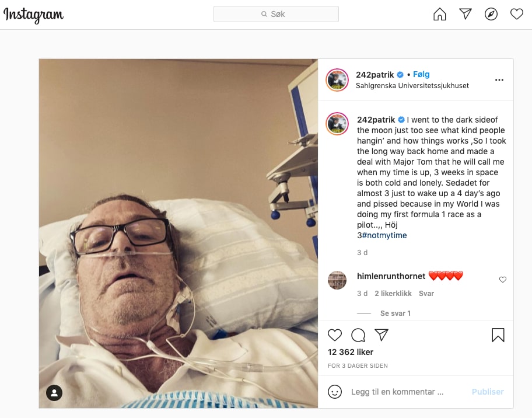Show tagged people on the photo

pos(54,393)
